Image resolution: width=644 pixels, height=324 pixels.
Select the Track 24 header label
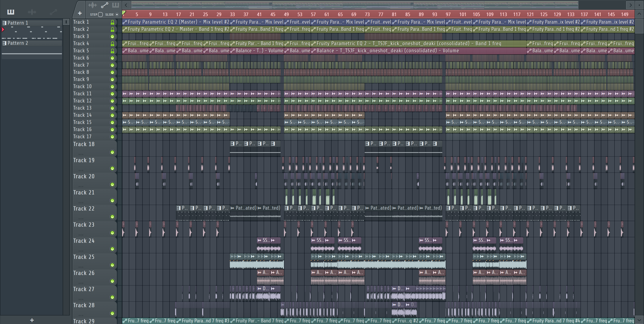point(84,241)
